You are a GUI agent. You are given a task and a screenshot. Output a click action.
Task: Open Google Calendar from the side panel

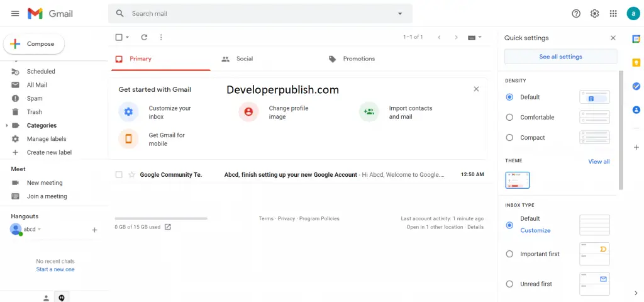(x=636, y=38)
